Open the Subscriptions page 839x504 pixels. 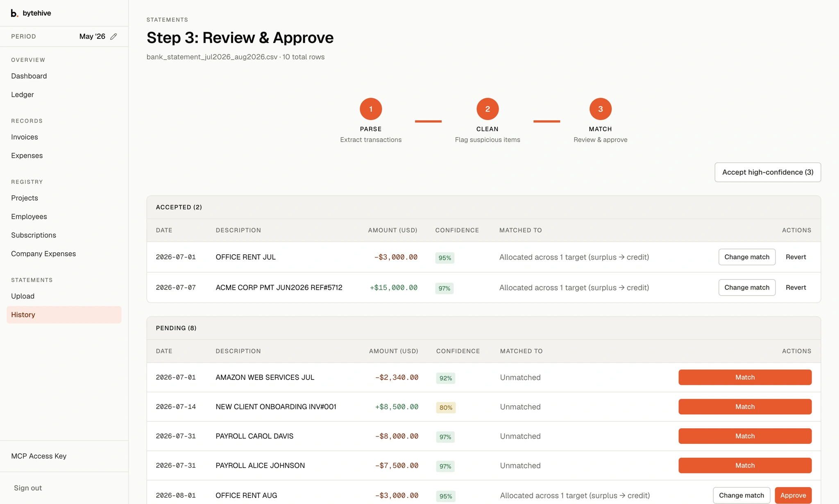tap(34, 235)
